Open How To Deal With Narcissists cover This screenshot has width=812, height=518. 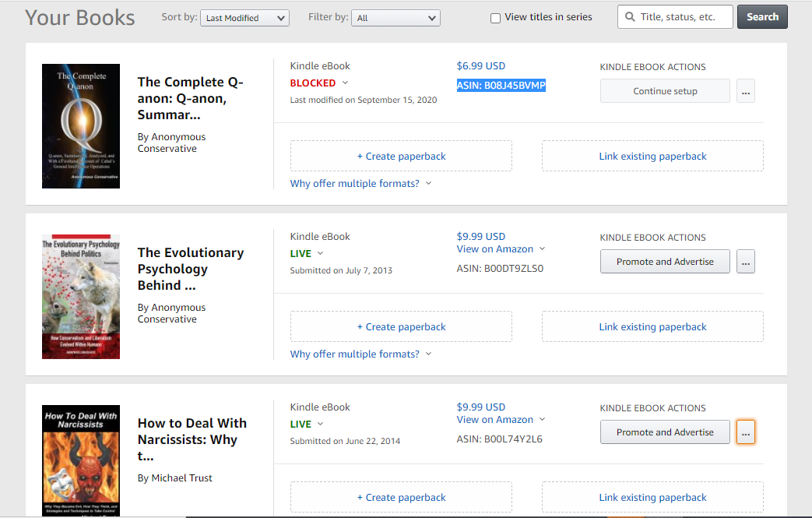(81, 460)
